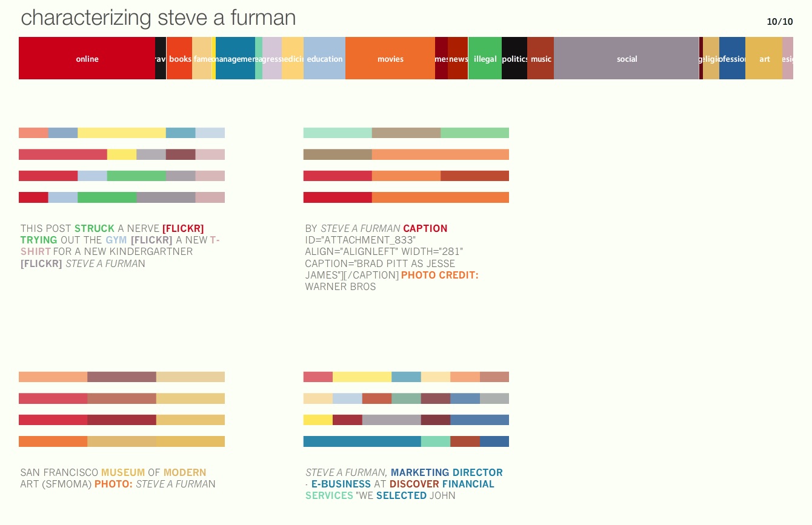Click the first 'MUSEUM' keyword in SFMOMA snippet
This screenshot has height=525, width=812.
(123, 473)
